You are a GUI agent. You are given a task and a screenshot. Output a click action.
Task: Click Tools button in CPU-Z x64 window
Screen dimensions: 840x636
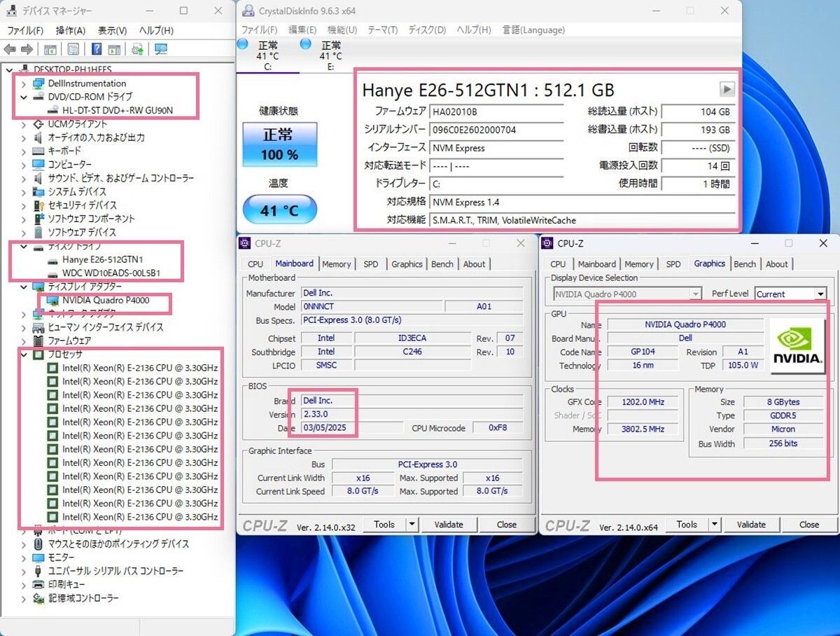click(x=687, y=524)
